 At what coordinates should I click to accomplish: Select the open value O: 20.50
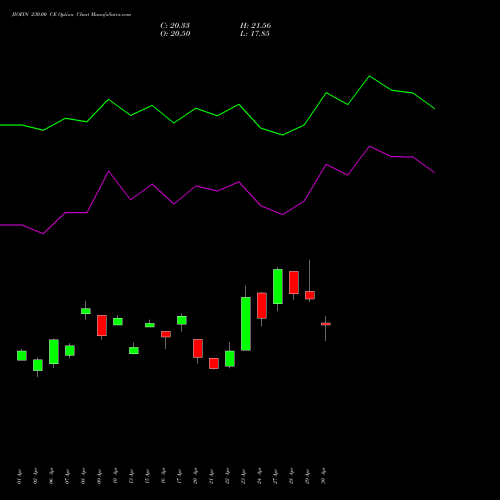(x=175, y=34)
